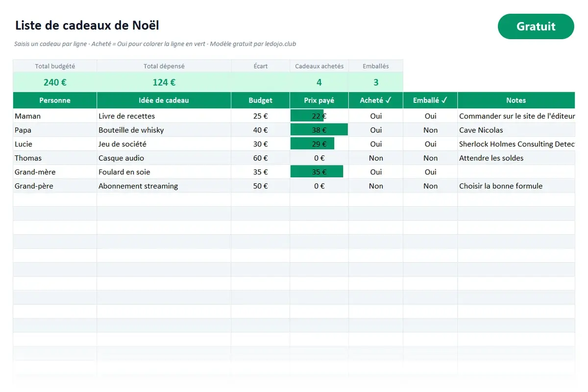Click the 38 € price paid data bar
The height and width of the screenshot is (392, 588).
(x=319, y=130)
